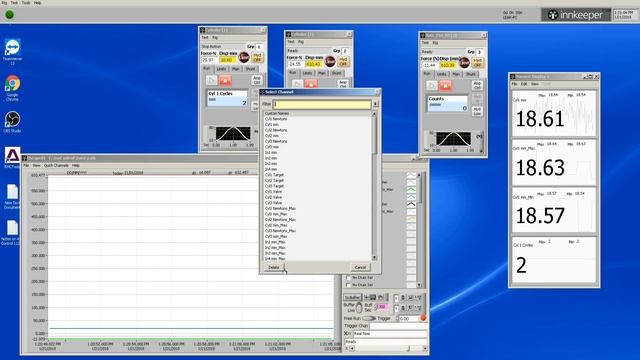Toggle the Buffer/Live switch

[359, 307]
